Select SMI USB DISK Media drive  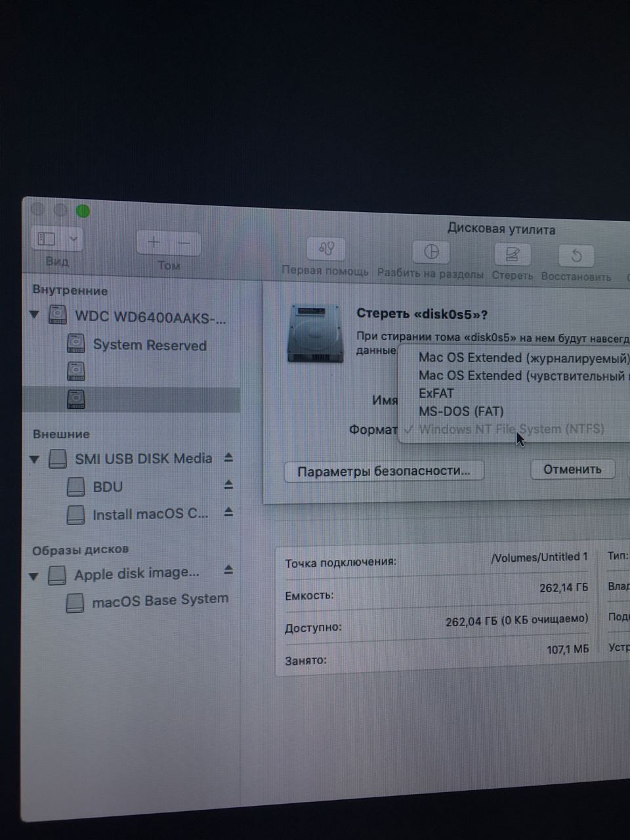131,458
